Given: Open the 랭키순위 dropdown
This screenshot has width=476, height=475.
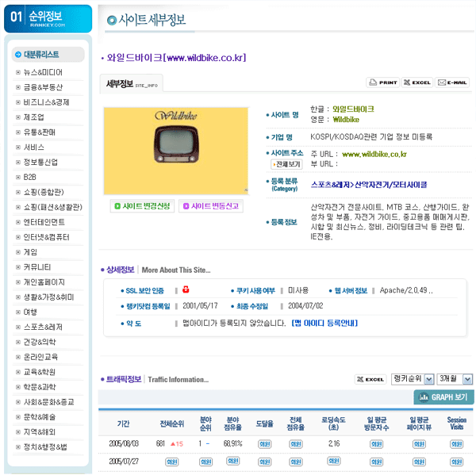Looking at the screenshot, I should coord(413,379).
